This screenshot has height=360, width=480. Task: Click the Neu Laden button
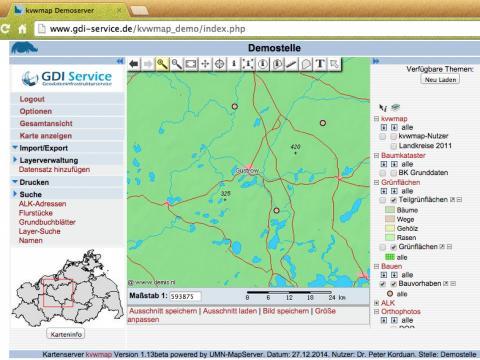click(440, 80)
